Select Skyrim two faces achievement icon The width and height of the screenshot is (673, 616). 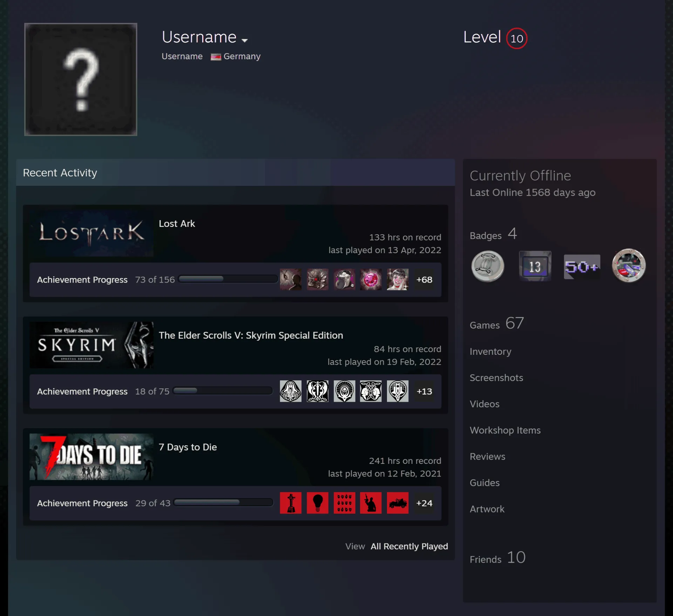click(x=371, y=391)
